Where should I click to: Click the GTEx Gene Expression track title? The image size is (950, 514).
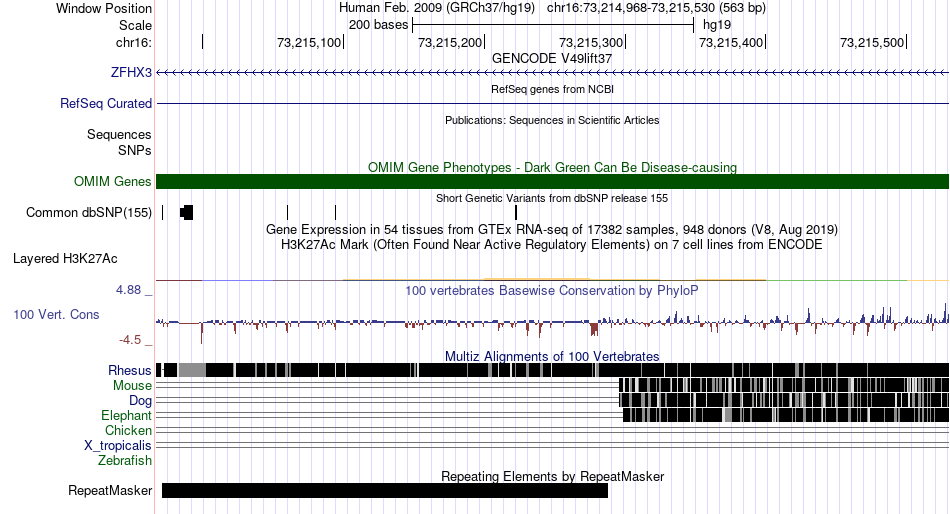click(x=552, y=230)
